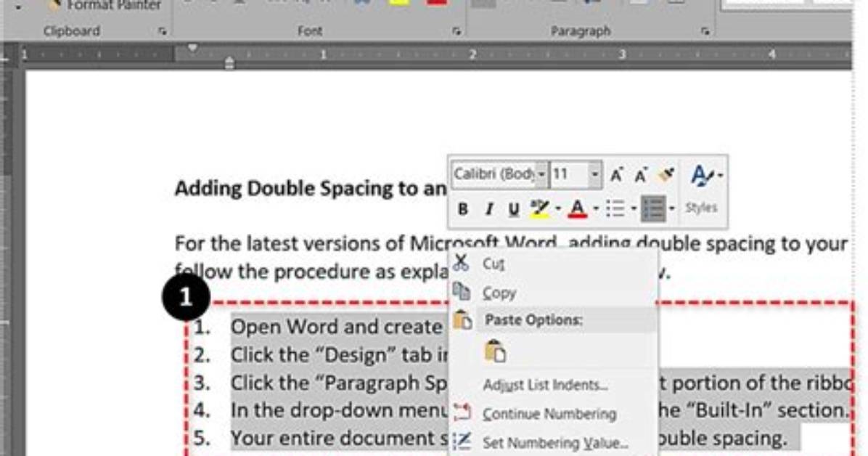
Task: Click the words "adding double spacing to your"
Action: click(708, 243)
